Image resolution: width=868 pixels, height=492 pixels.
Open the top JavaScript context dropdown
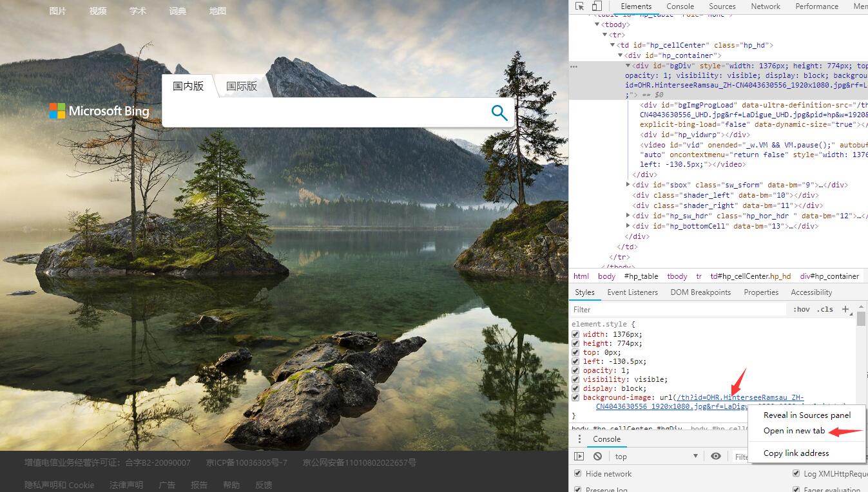656,456
